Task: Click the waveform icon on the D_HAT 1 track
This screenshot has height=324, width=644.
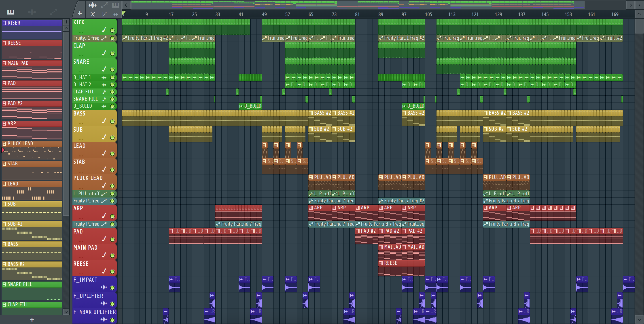Action: point(104,78)
